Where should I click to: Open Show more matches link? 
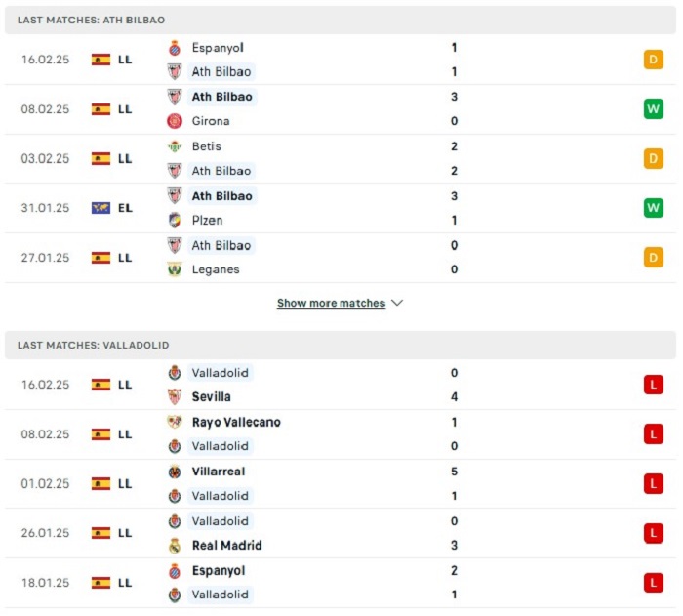pos(331,303)
